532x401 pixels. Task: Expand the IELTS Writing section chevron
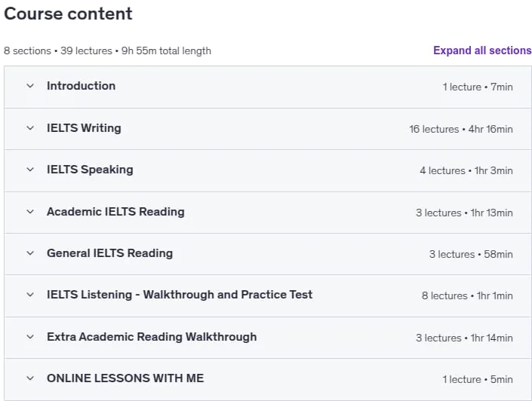coord(30,128)
